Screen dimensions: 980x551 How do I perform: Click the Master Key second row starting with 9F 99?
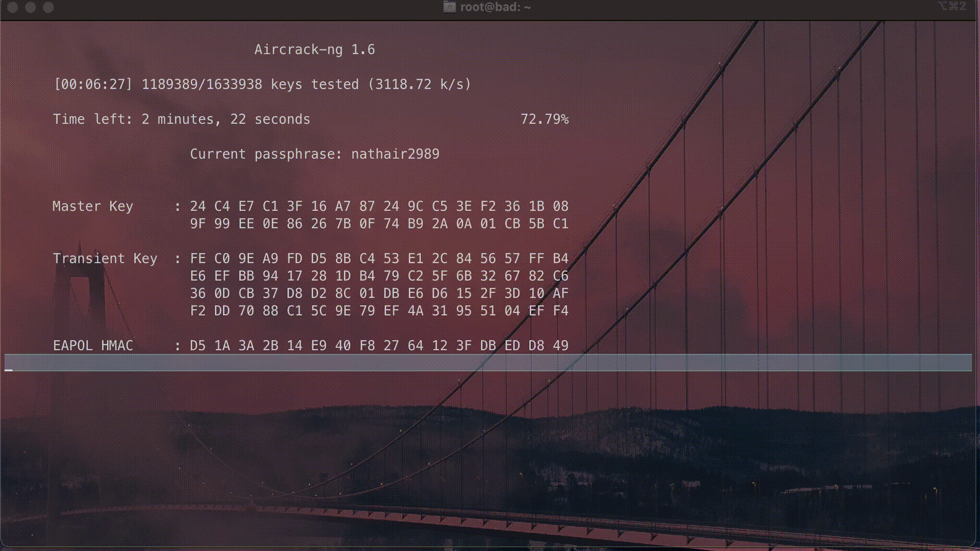tap(379, 223)
